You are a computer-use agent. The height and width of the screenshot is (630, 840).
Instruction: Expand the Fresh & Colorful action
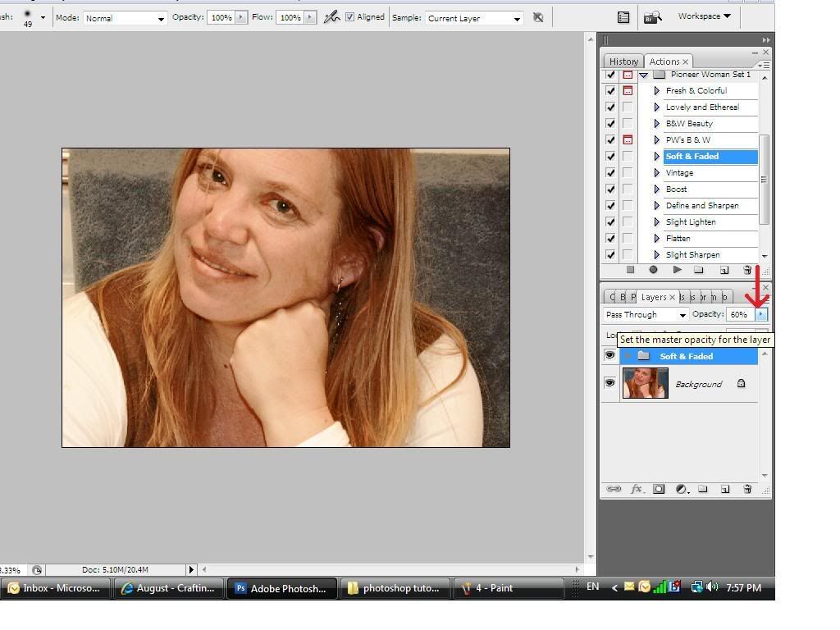coord(656,91)
